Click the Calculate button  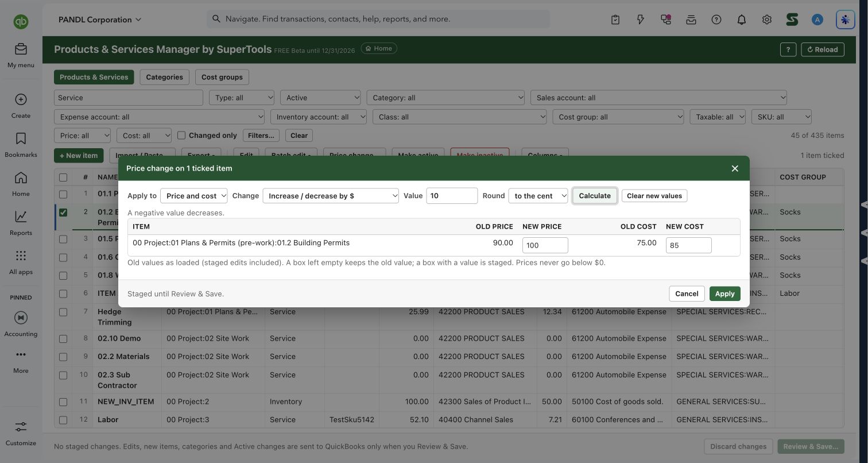click(595, 196)
